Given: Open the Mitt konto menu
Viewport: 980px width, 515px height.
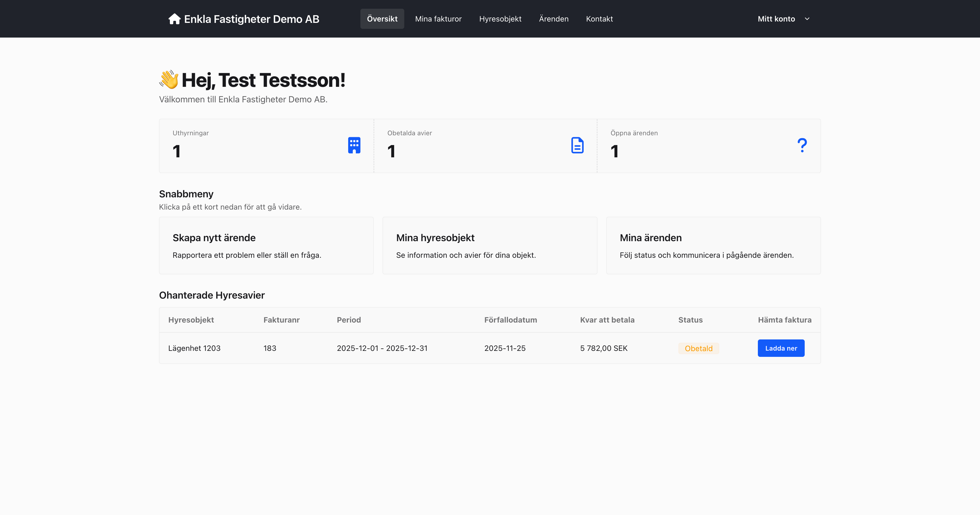Looking at the screenshot, I should tap(776, 19).
